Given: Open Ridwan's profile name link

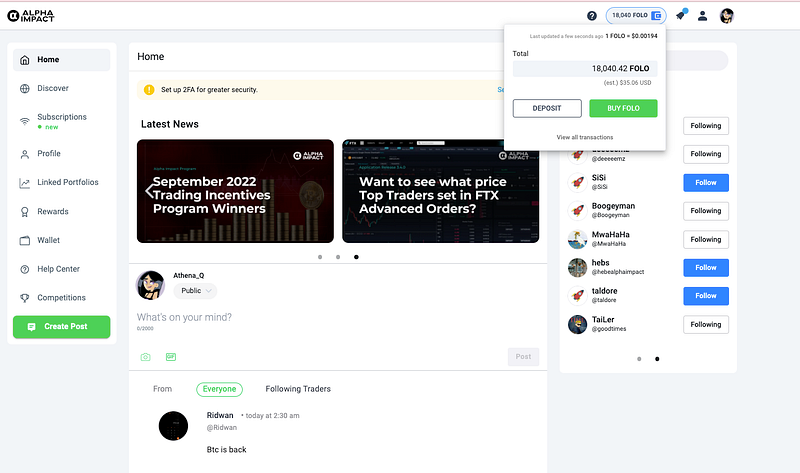Looking at the screenshot, I should (x=220, y=415).
